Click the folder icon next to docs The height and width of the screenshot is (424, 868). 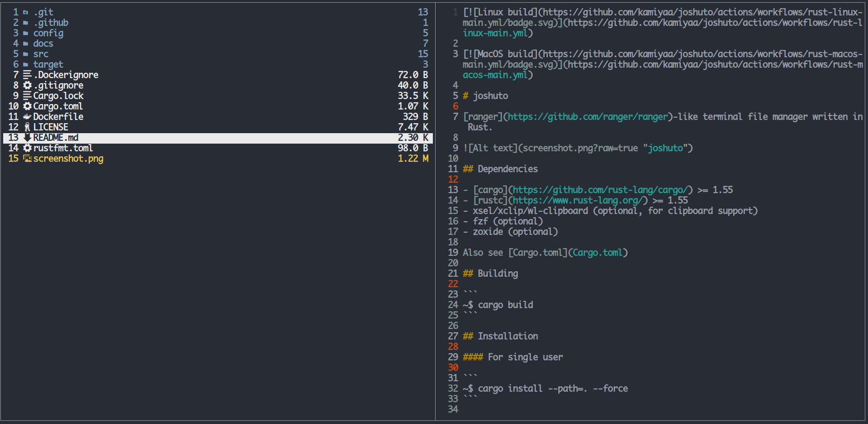[26, 44]
